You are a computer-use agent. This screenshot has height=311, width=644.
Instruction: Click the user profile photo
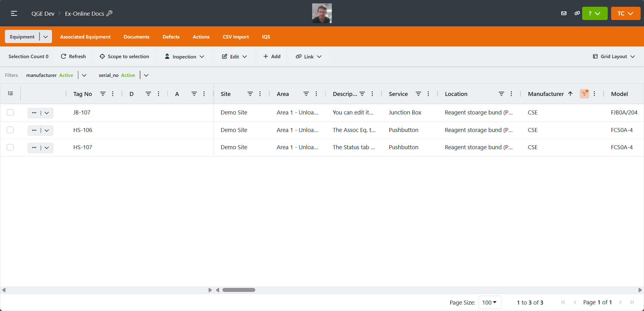point(322,13)
